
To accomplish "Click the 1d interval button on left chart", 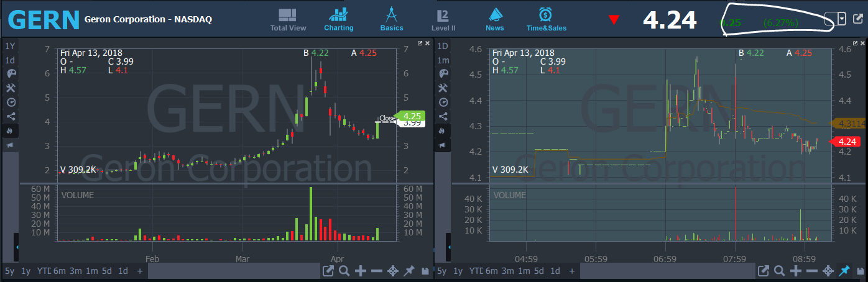I will (x=11, y=60).
